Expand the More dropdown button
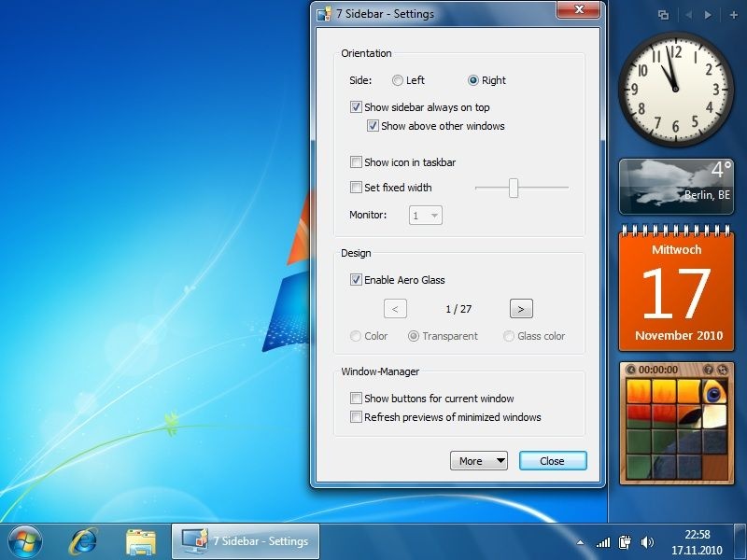 coord(479,460)
